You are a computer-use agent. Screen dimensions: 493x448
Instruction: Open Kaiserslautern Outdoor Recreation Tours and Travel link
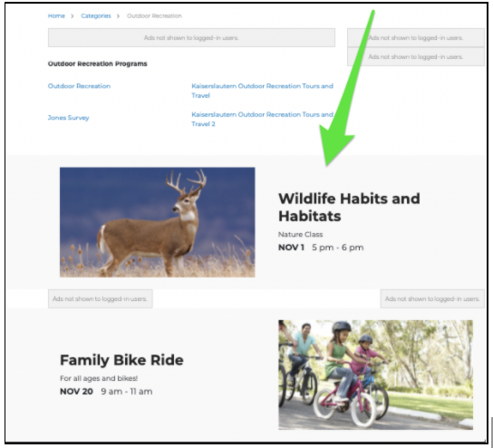tap(263, 91)
